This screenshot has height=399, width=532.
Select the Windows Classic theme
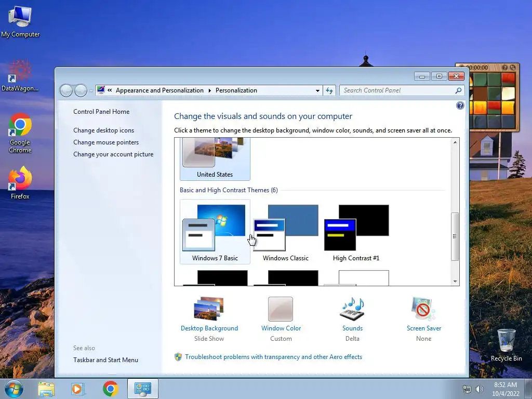(286, 232)
